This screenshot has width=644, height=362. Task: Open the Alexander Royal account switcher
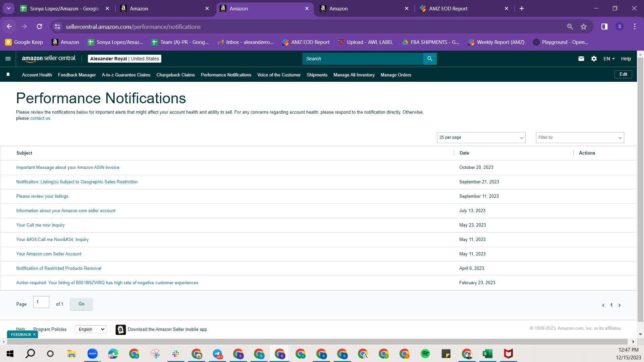click(x=124, y=59)
